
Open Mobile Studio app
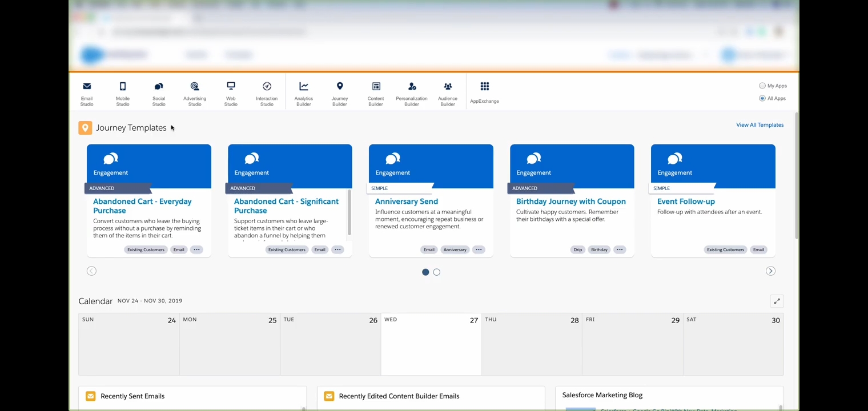tap(123, 93)
